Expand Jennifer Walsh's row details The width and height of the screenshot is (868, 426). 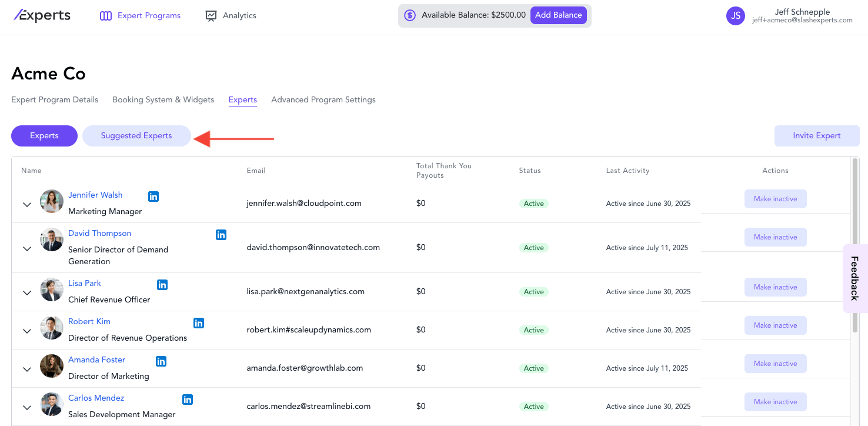tap(26, 204)
